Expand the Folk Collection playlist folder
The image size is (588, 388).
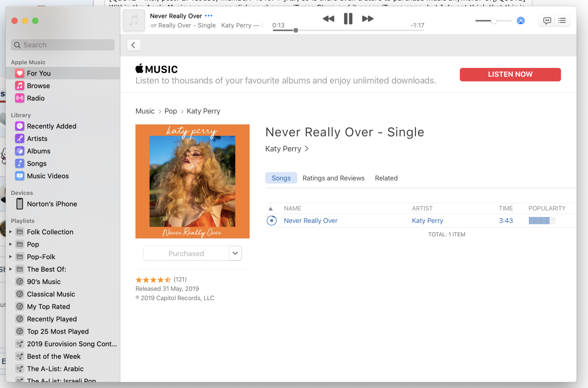click(x=11, y=232)
